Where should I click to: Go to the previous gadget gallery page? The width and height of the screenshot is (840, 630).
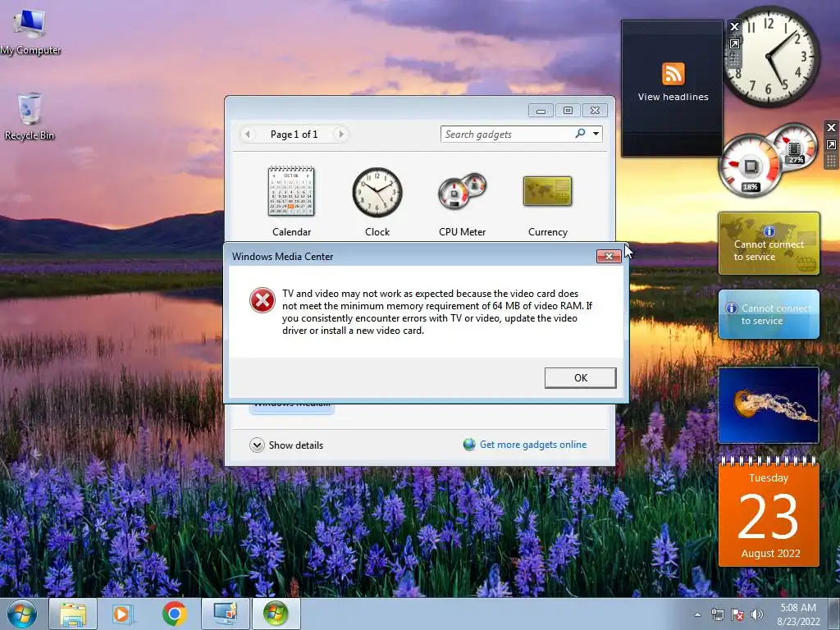click(x=248, y=134)
